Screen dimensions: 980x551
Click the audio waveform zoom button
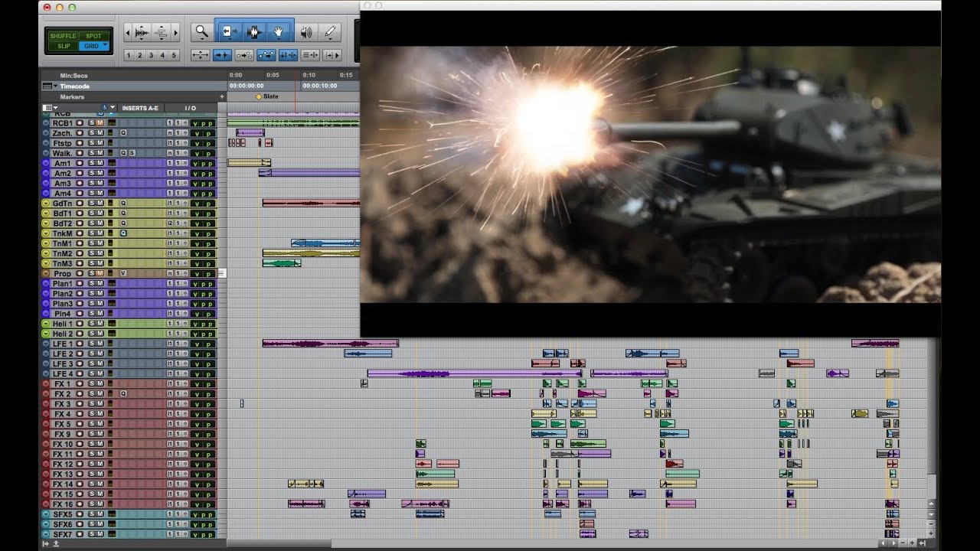point(142,33)
